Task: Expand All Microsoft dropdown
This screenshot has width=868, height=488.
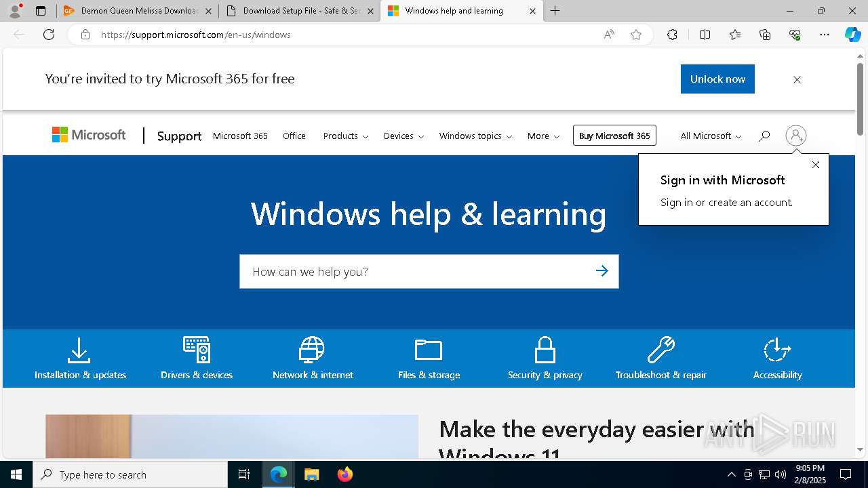Action: click(711, 136)
